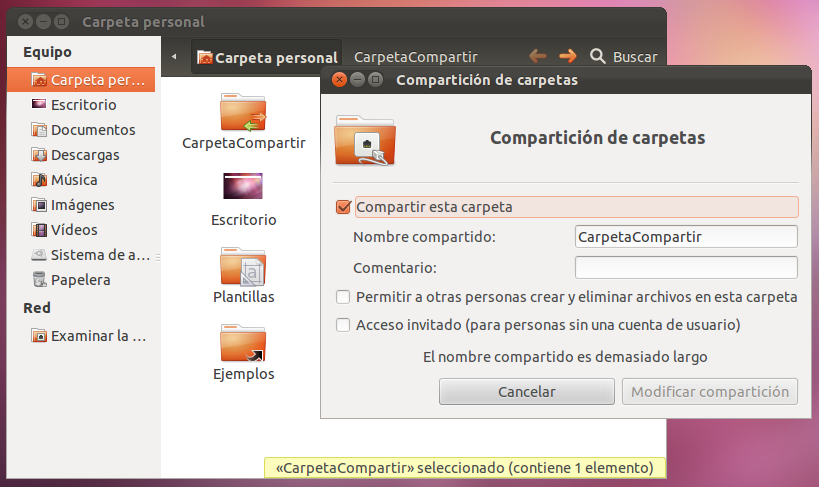Click the Descargas folder icon in sidebar
819x487 pixels.
[39, 154]
